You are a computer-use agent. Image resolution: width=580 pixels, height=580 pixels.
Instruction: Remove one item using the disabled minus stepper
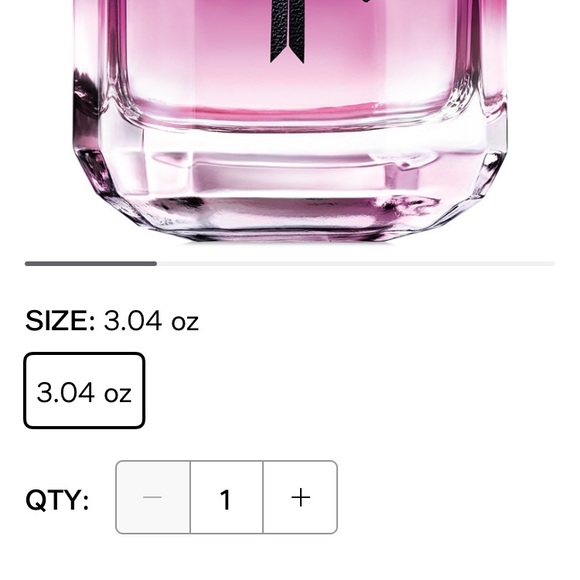pyautogui.click(x=153, y=497)
